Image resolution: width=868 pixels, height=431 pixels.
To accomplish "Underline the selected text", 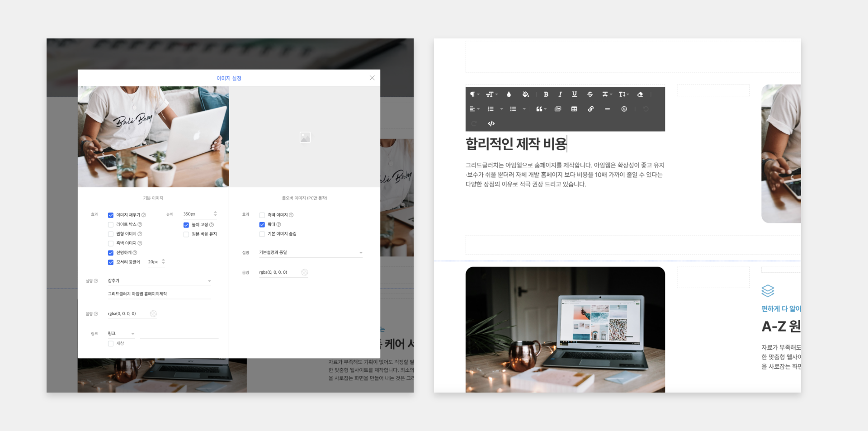I will 574,95.
